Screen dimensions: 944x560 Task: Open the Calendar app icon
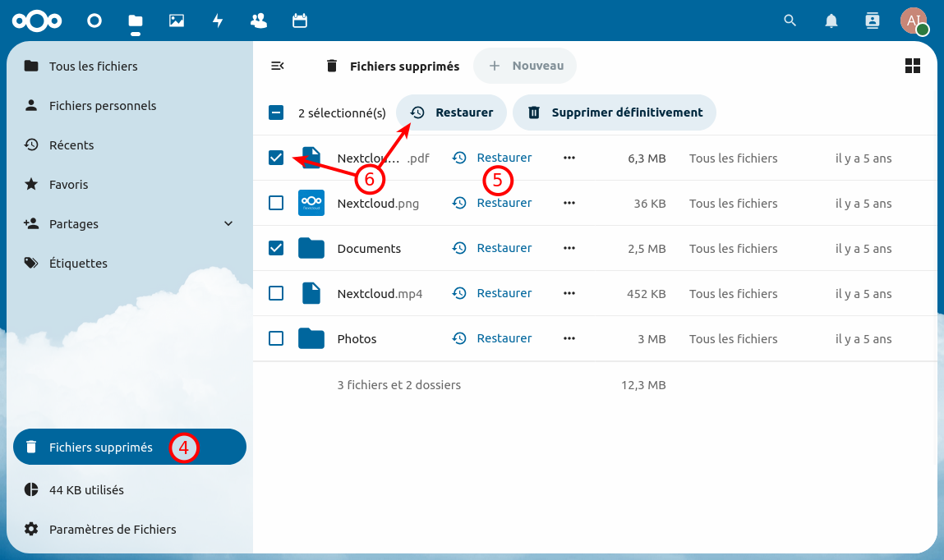(299, 21)
